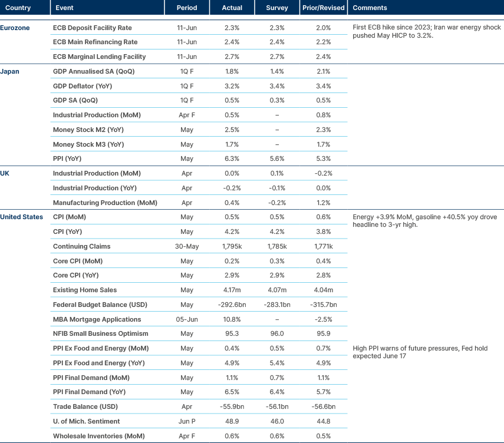
Task: Click the Prior/Revised column header
Action: click(324, 8)
